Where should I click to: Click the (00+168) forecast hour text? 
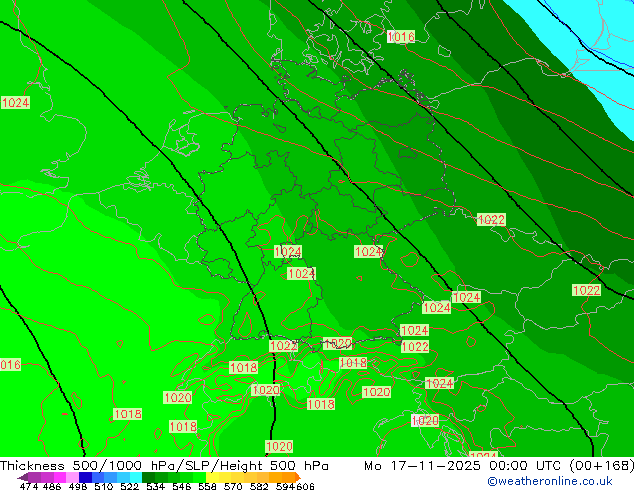click(601, 466)
